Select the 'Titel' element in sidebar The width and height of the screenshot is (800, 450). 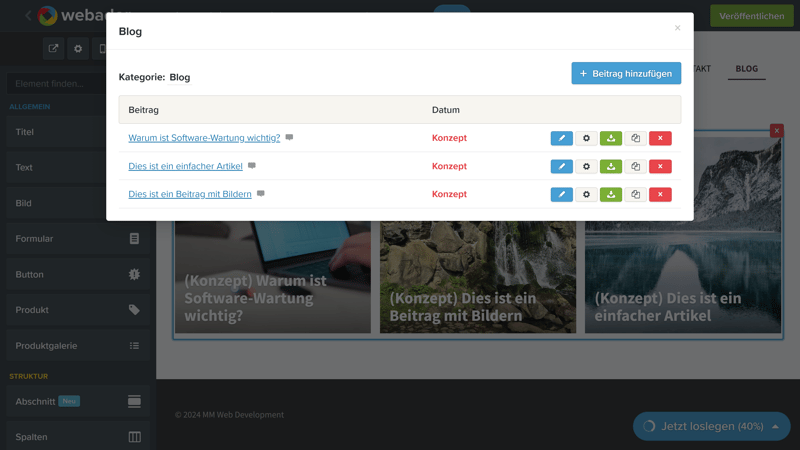click(56, 132)
